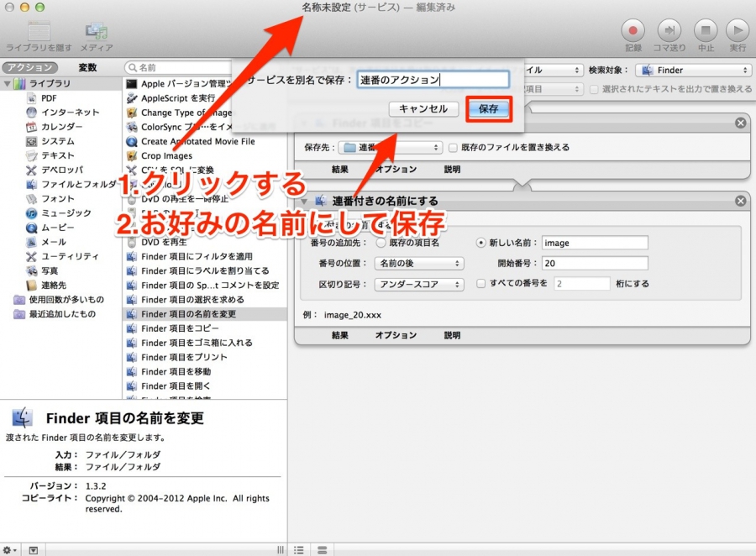The image size is (756, 556).
Task: Open the gear action menu at bottom left
Action: point(9,550)
